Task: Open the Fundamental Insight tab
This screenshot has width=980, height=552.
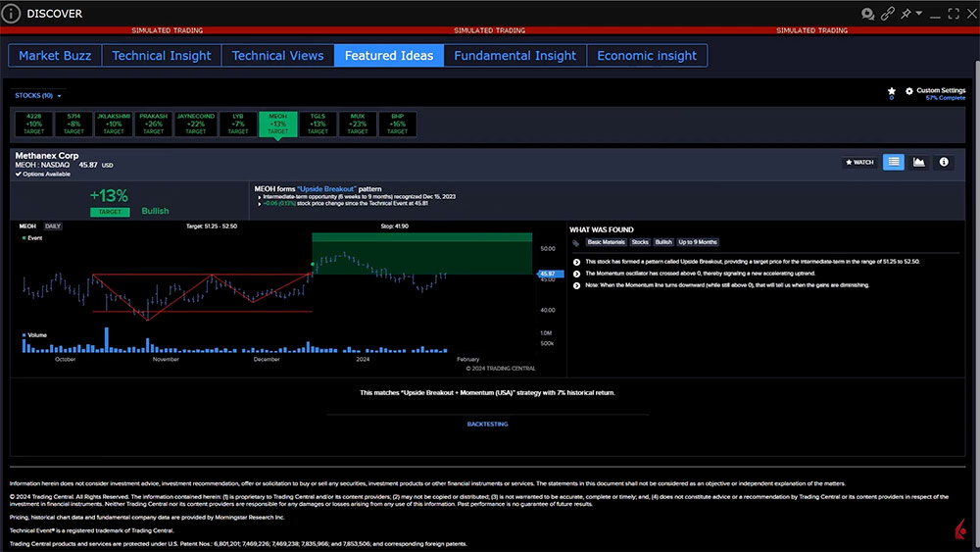Action: [x=515, y=56]
